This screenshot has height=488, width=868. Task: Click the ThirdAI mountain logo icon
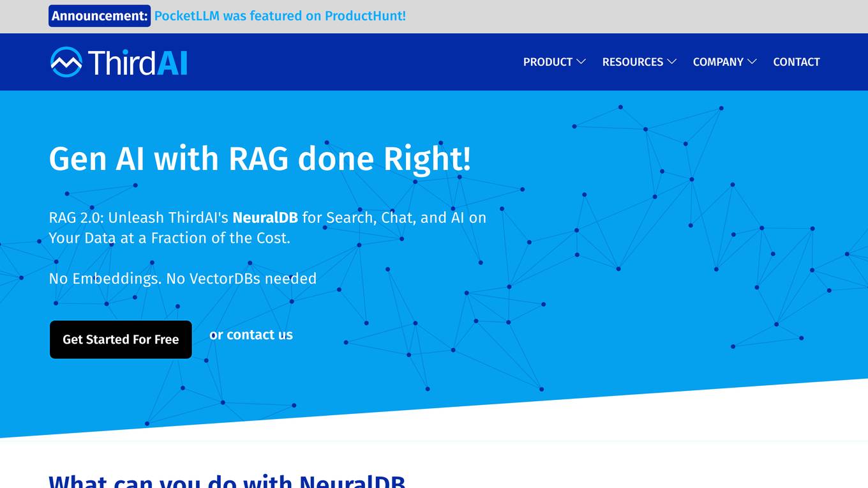(x=66, y=62)
